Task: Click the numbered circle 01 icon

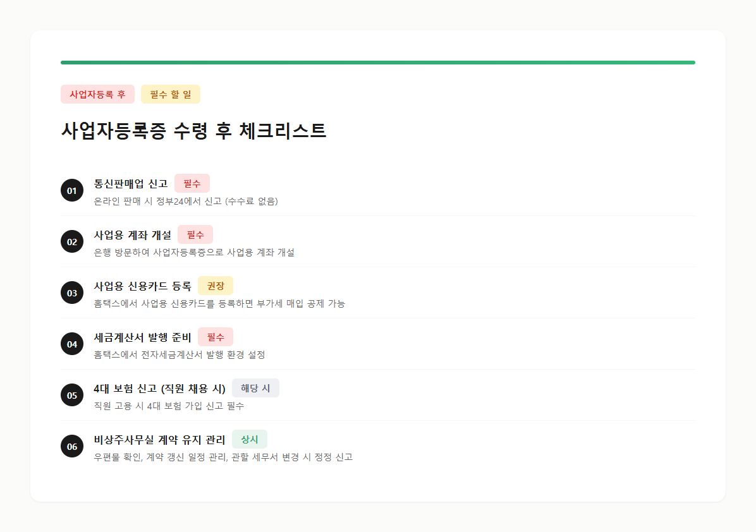Action: pyautogui.click(x=71, y=190)
